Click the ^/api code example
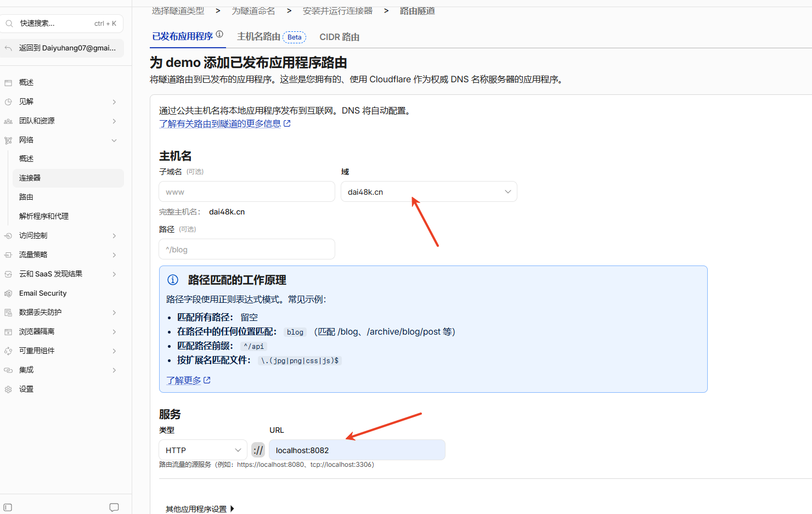The height and width of the screenshot is (514, 812). [x=254, y=346]
